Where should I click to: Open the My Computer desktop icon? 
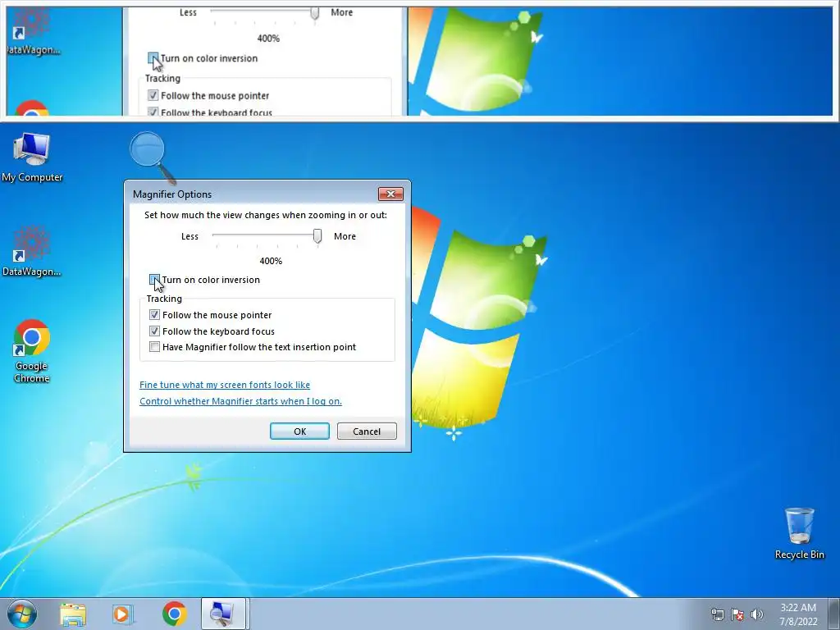click(32, 157)
